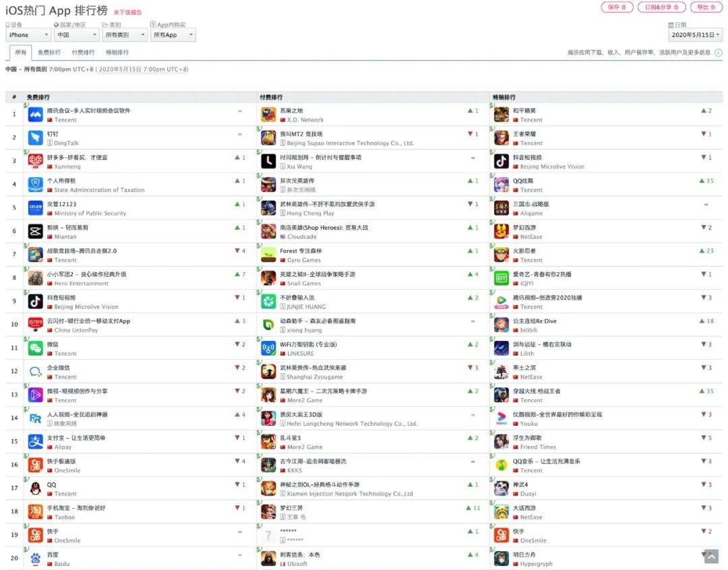The height and width of the screenshot is (570, 728).
Task: Click the 爱奇艺 app icon
Action: point(502,278)
